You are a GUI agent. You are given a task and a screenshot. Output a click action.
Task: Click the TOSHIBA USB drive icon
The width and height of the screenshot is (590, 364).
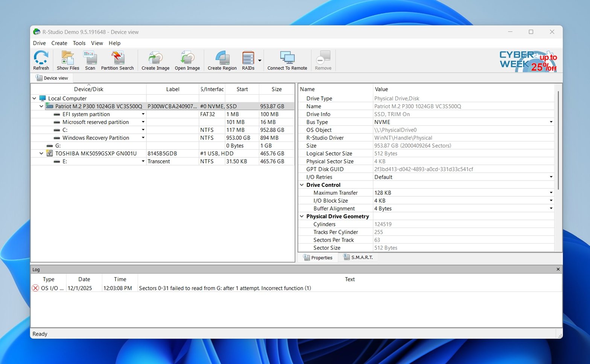click(x=50, y=153)
